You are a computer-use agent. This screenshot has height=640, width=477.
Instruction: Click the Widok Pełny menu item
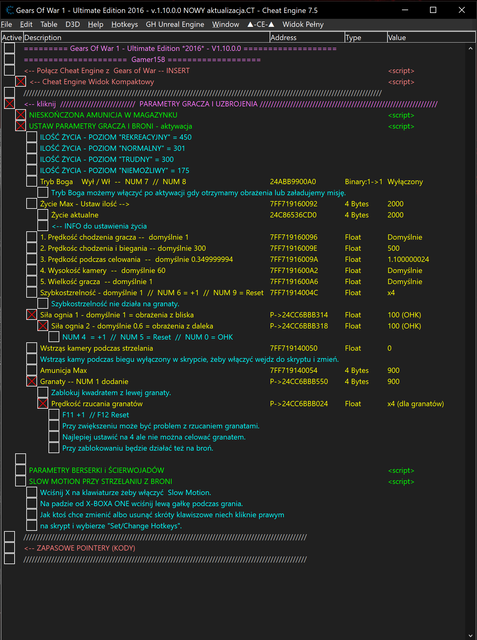pos(303,24)
